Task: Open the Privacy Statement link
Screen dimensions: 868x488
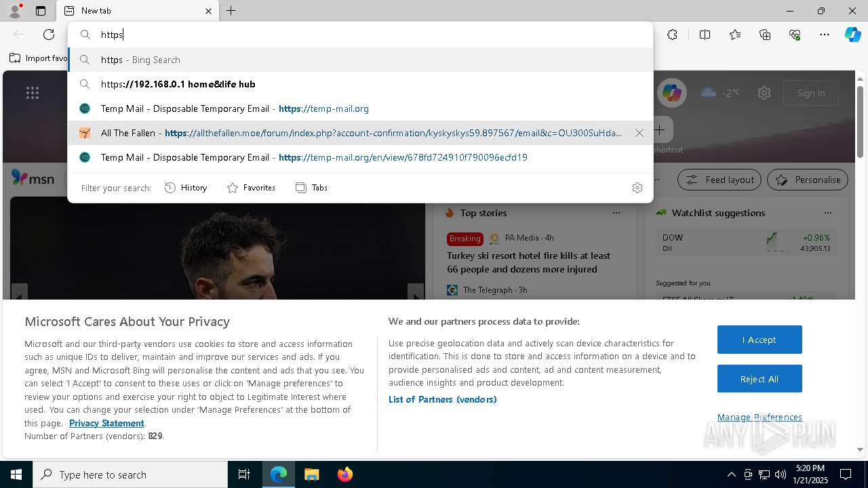Action: coord(106,423)
